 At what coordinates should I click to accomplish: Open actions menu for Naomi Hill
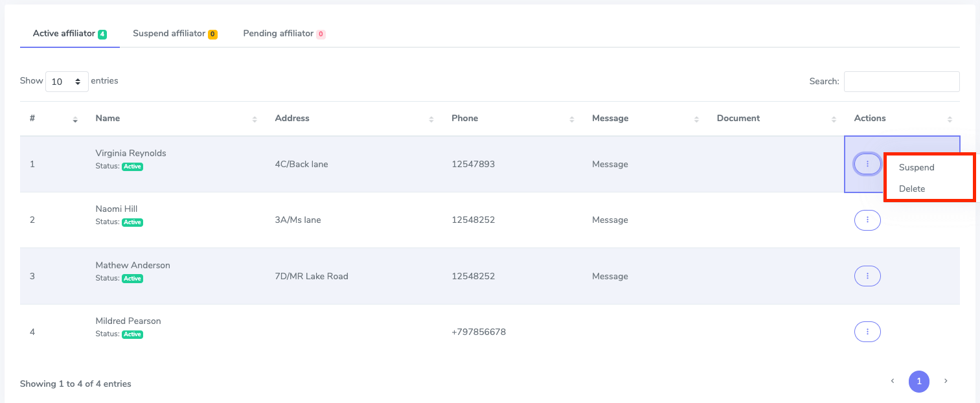tap(867, 220)
